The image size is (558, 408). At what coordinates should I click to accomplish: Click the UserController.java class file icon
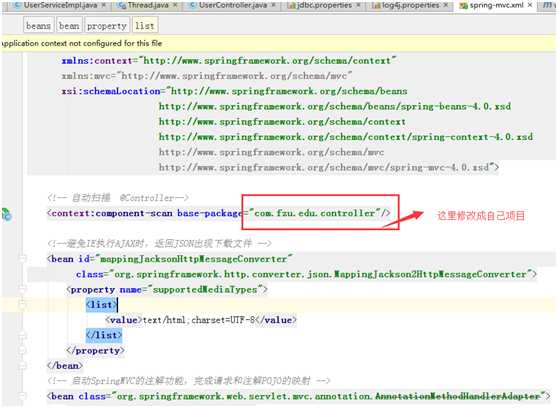pos(193,5)
